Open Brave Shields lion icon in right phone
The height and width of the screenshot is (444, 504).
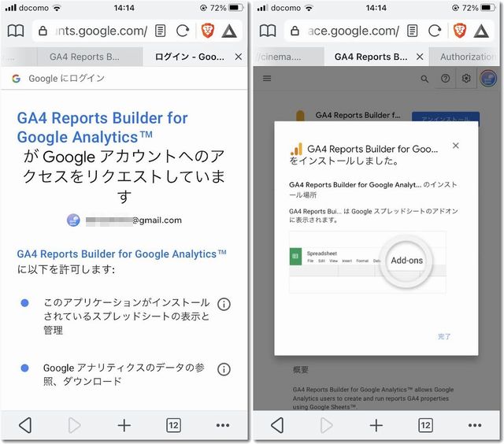[460, 31]
